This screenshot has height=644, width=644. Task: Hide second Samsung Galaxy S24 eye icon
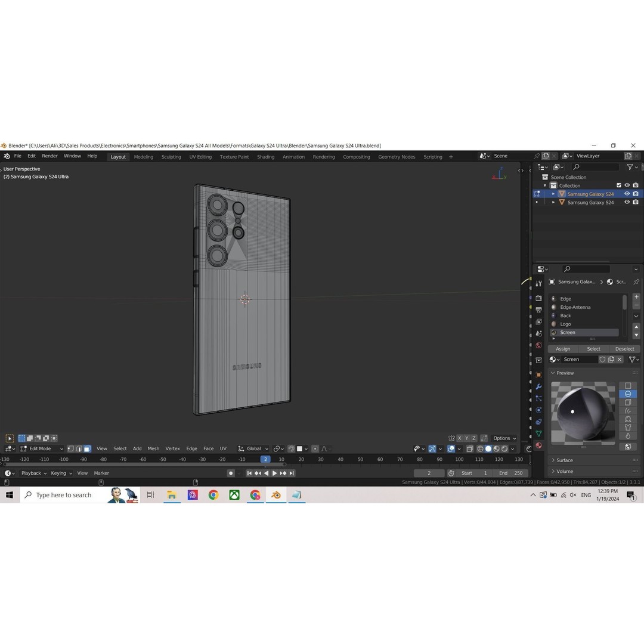[x=627, y=202]
